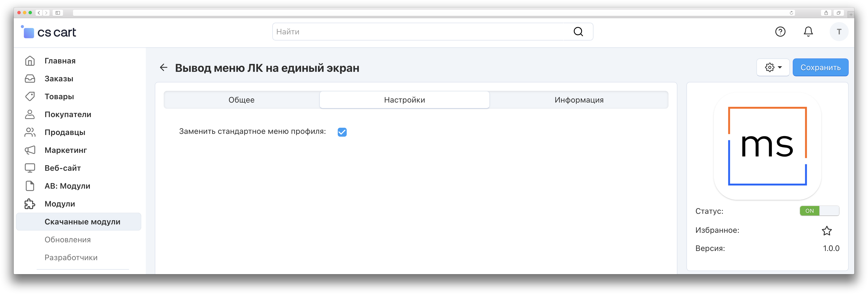Open the help question mark icon
868x294 pixels.
click(x=780, y=32)
